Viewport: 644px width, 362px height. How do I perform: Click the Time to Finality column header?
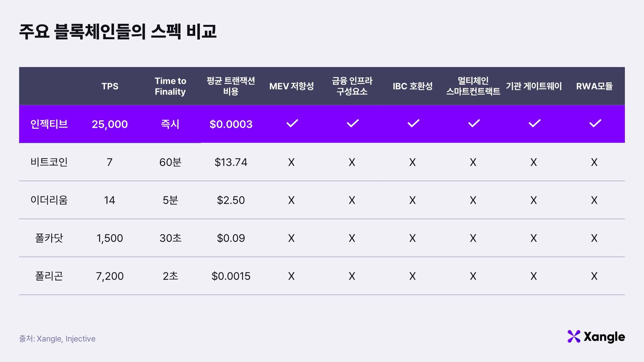click(x=170, y=86)
